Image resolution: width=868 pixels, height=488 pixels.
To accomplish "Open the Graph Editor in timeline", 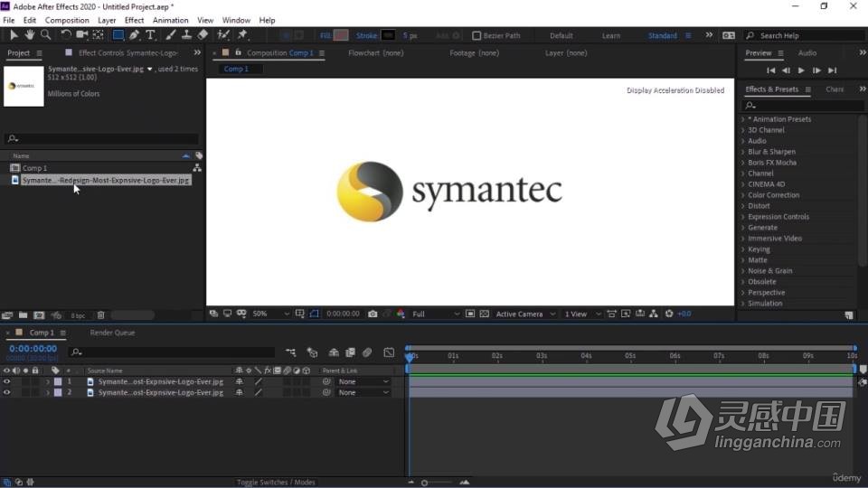I will pyautogui.click(x=389, y=352).
